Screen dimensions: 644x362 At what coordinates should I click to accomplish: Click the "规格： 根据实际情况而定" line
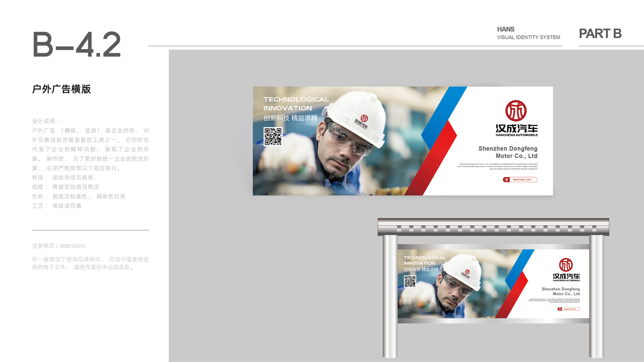tap(66, 187)
